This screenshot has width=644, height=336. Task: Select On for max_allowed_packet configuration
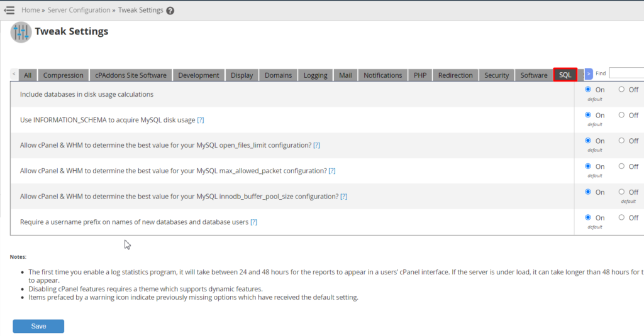pos(588,166)
